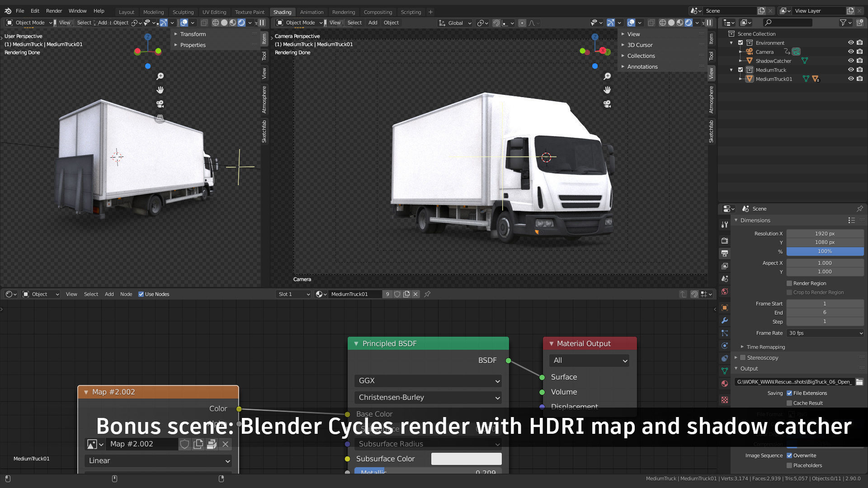Uncheck the MediumTruck collection checkbox in outliner
Viewport: 868px width, 488px height.
point(741,70)
